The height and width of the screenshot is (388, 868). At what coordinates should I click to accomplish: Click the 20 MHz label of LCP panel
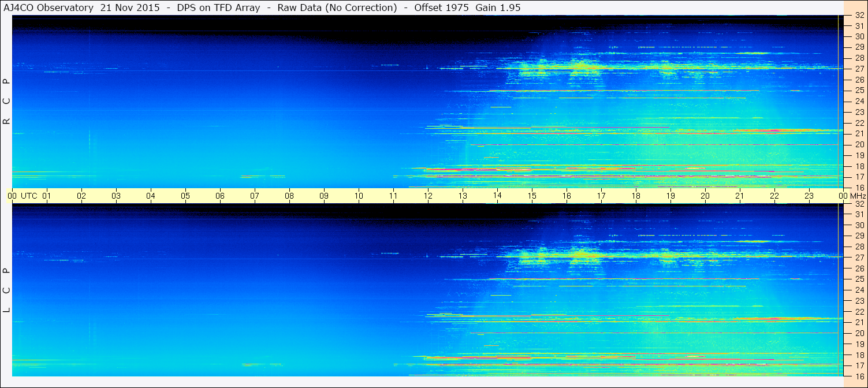pyautogui.click(x=859, y=333)
